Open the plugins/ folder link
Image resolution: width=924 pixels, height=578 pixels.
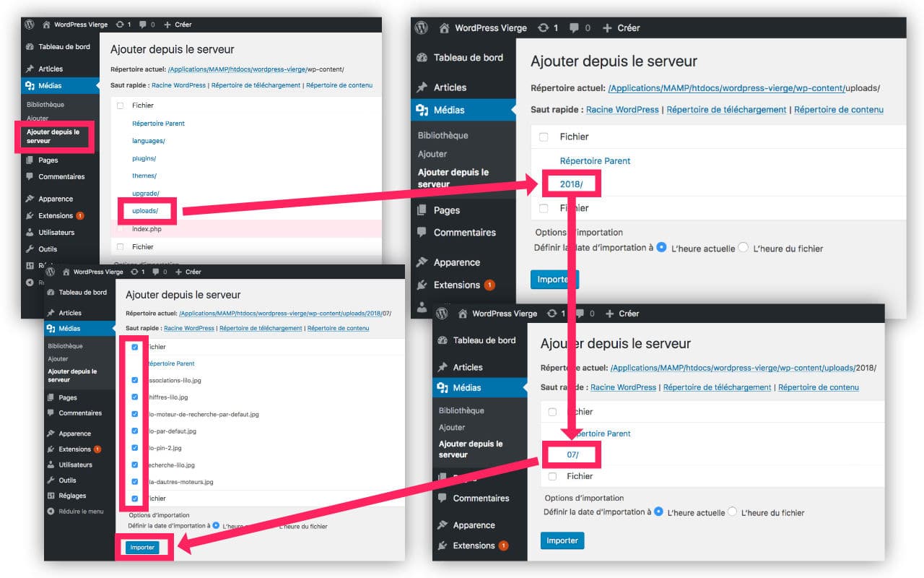tap(144, 158)
